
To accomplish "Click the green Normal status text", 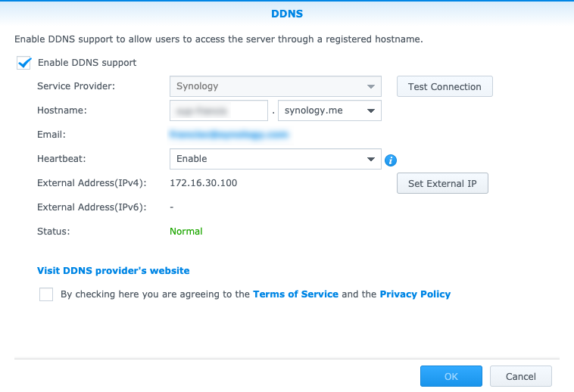I will 186,232.
